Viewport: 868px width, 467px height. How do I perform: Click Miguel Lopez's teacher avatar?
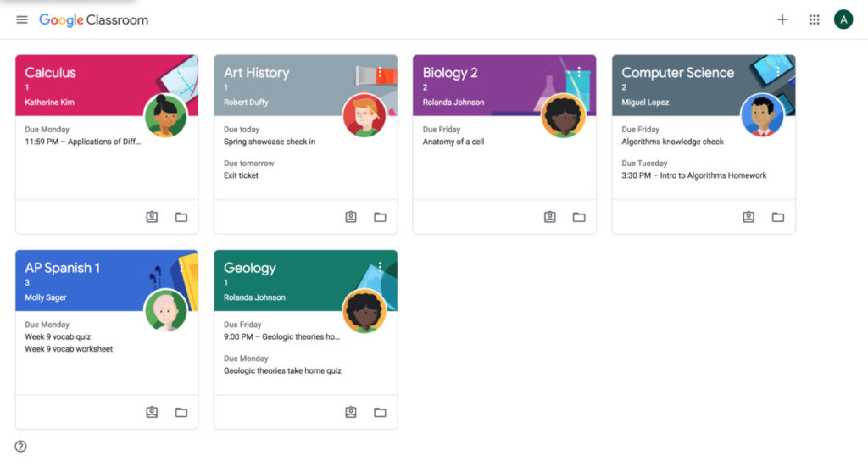click(762, 115)
